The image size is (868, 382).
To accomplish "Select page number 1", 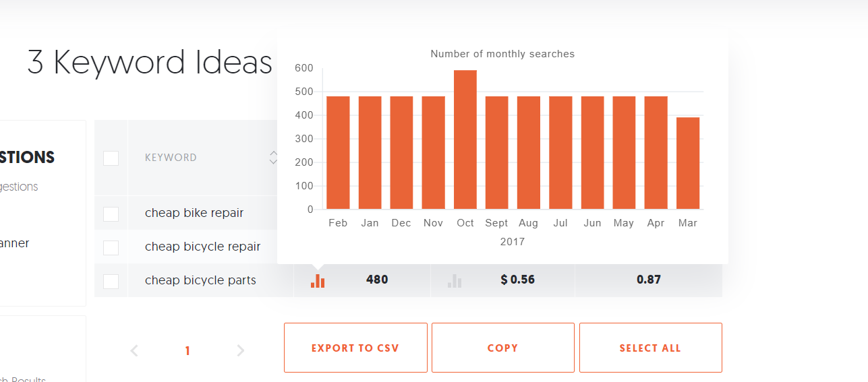I will pyautogui.click(x=187, y=351).
